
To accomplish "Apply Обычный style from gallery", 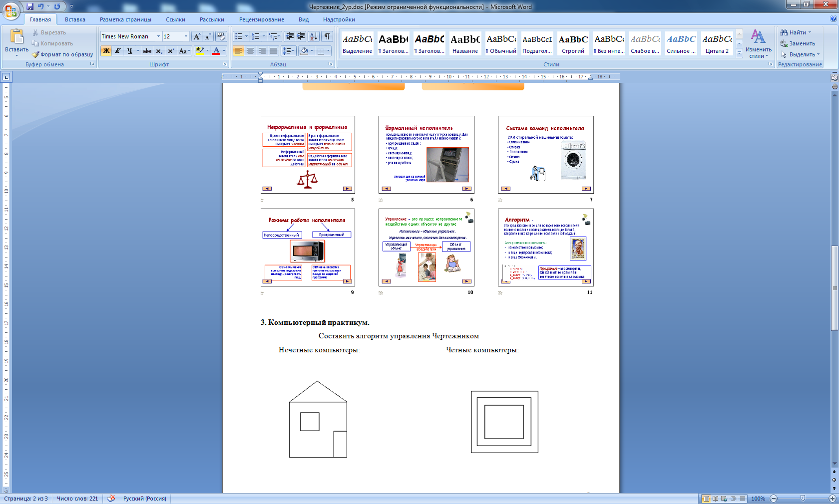I will pyautogui.click(x=501, y=43).
